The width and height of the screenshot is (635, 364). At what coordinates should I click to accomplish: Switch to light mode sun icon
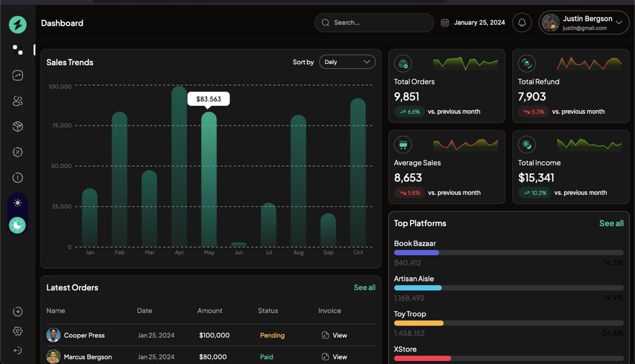tap(17, 202)
